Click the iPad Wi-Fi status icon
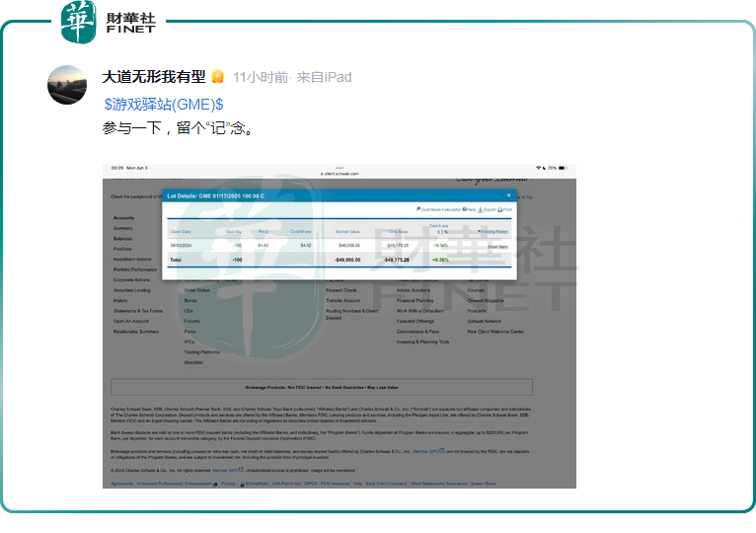This screenshot has height=533, width=756. pyautogui.click(x=538, y=168)
